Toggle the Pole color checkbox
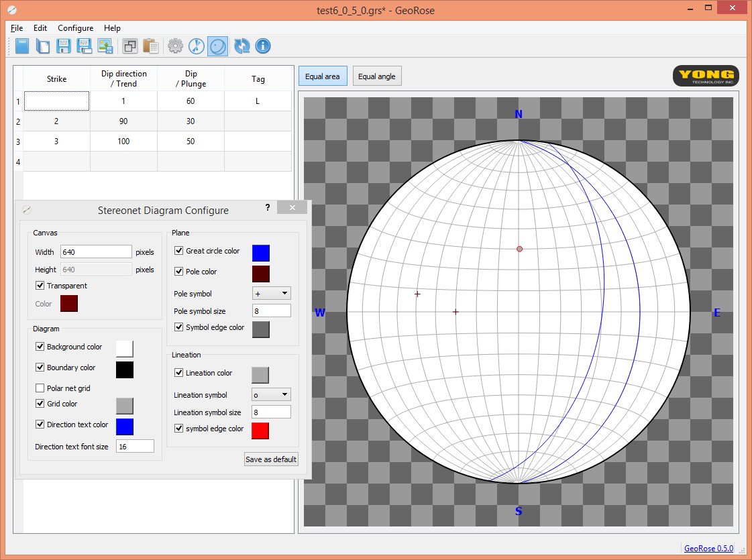Viewport: 752px width, 560px height. pos(179,272)
